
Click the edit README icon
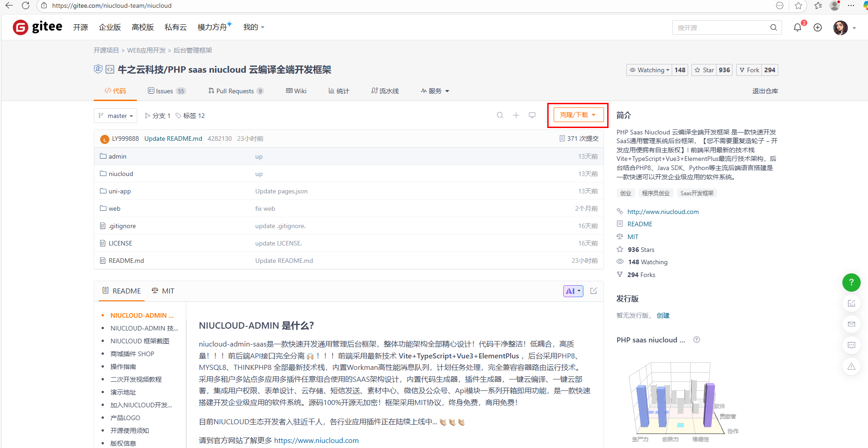point(593,291)
